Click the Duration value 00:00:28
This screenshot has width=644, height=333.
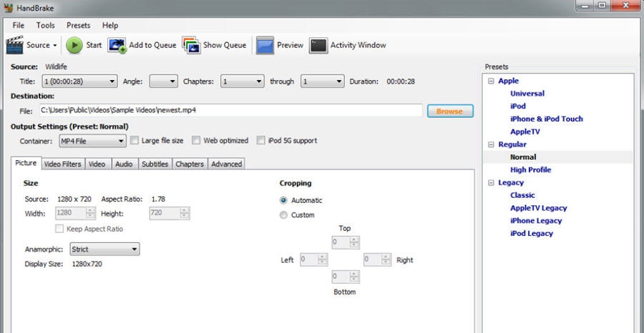tap(401, 81)
